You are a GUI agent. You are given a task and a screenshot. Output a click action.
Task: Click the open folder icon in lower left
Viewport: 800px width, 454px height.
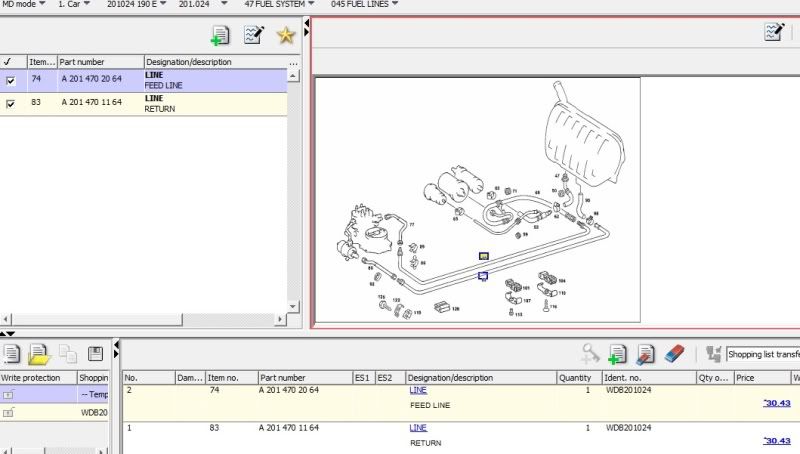[39, 353]
